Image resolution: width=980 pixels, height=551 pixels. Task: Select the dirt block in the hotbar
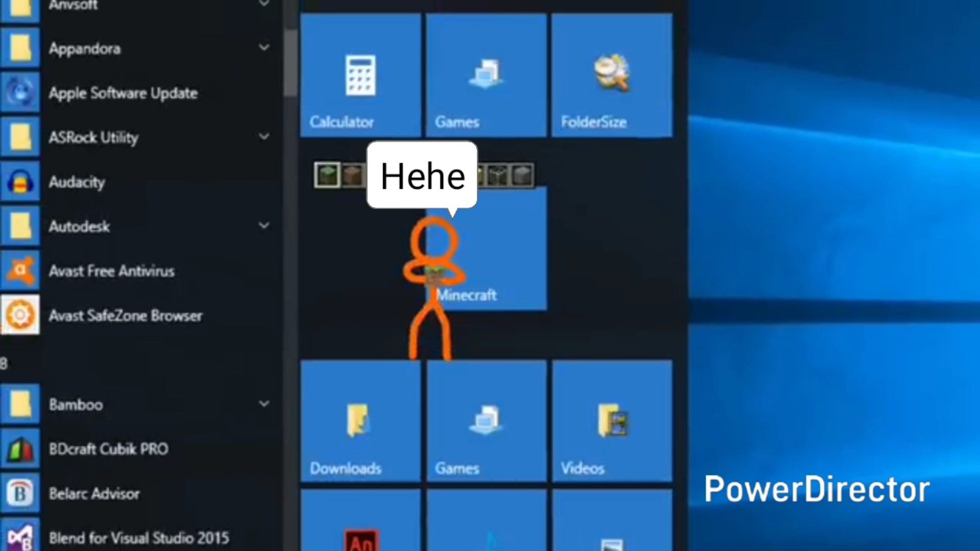353,176
